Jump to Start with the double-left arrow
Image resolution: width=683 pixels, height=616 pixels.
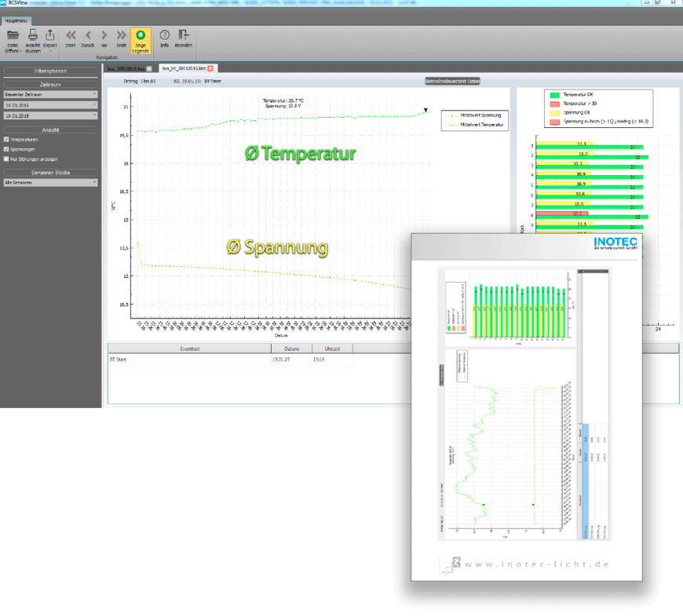point(71,35)
